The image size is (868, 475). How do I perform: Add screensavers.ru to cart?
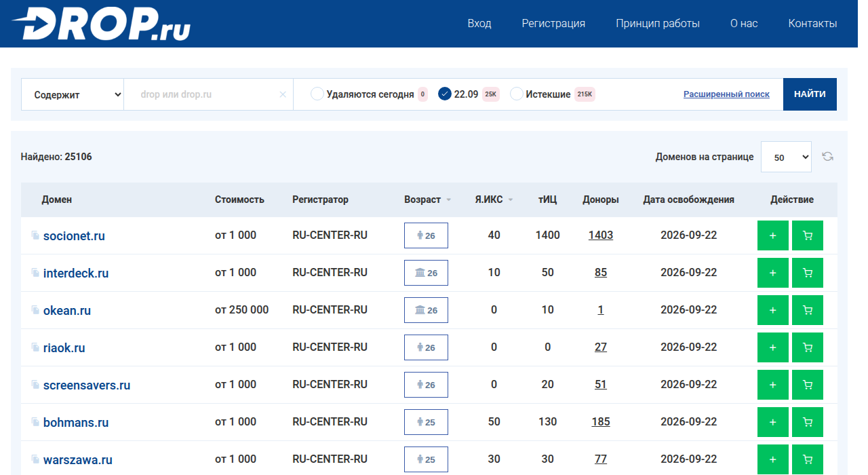click(x=808, y=385)
